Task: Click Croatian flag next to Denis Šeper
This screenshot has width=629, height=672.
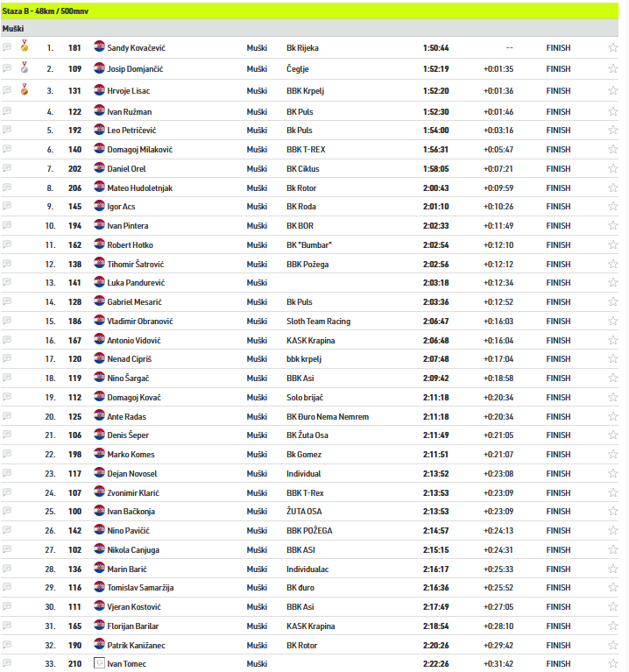Action: pos(99,435)
